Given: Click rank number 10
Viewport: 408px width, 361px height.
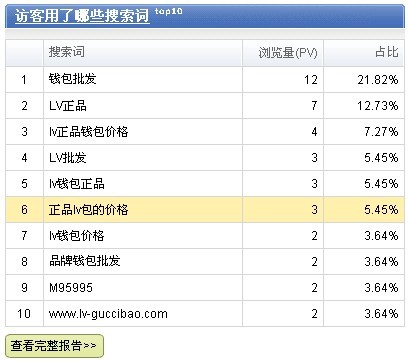Looking at the screenshot, I should pos(24,314).
